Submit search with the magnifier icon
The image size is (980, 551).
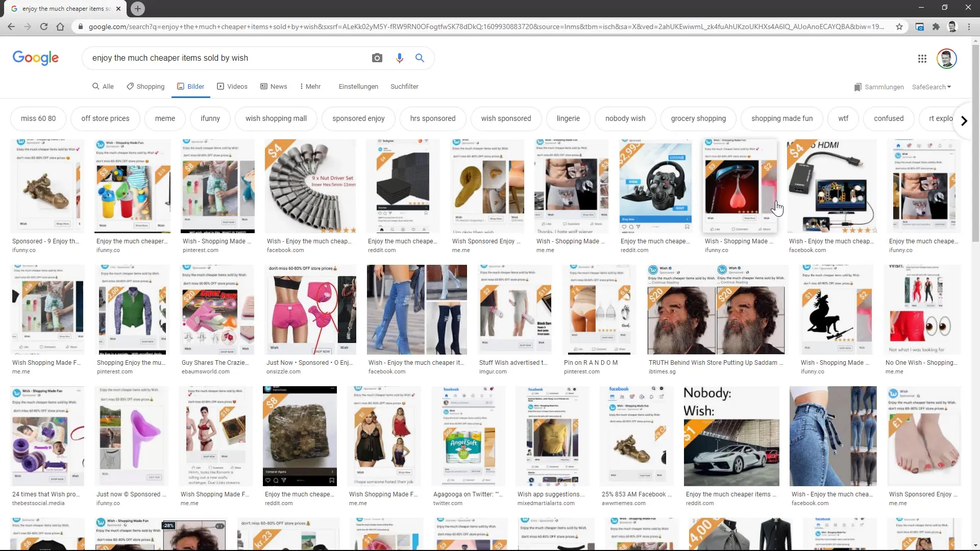420,58
